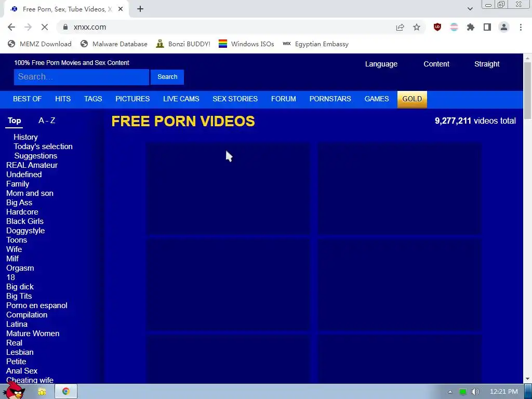The image size is (532, 399).
Task: Open the Extensions puzzle piece menu
Action: coord(471,27)
